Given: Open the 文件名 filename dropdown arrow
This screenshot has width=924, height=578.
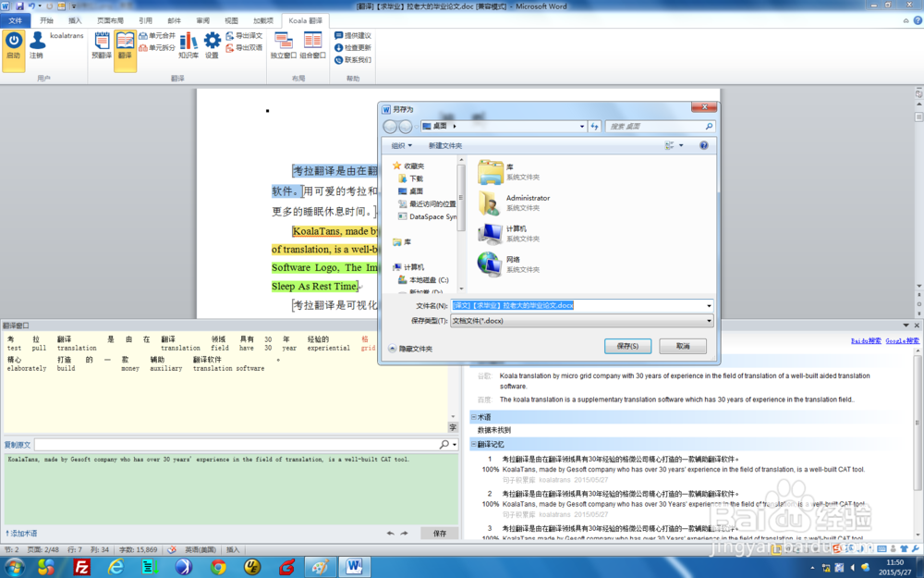Looking at the screenshot, I should click(709, 305).
